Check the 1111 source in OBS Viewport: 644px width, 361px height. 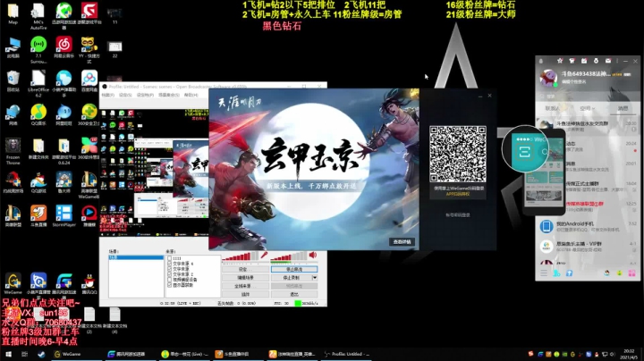pos(169,258)
